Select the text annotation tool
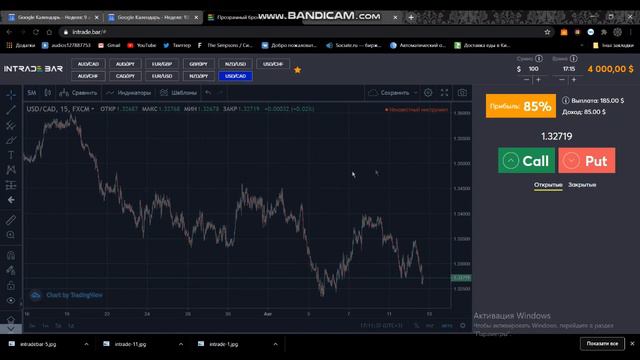The width and height of the screenshot is (640, 360). 11,155
